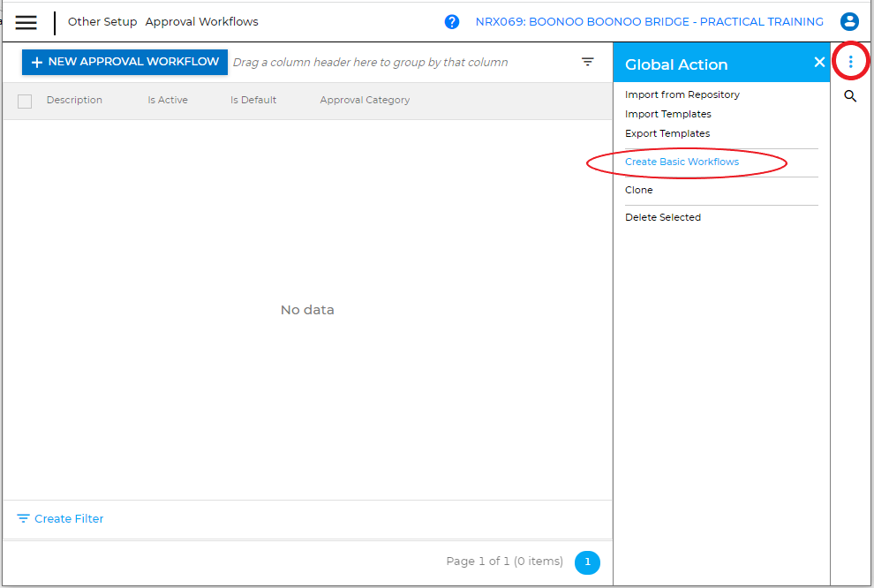Open the user account profile icon
This screenshot has width=874, height=588.
click(x=849, y=22)
